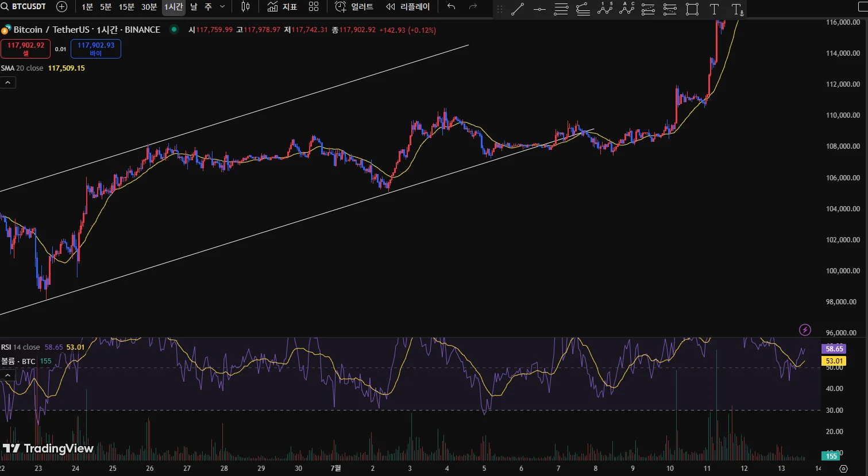The width and height of the screenshot is (868, 476).
Task: Click the blue 바이 buy price button
Action: coord(96,49)
